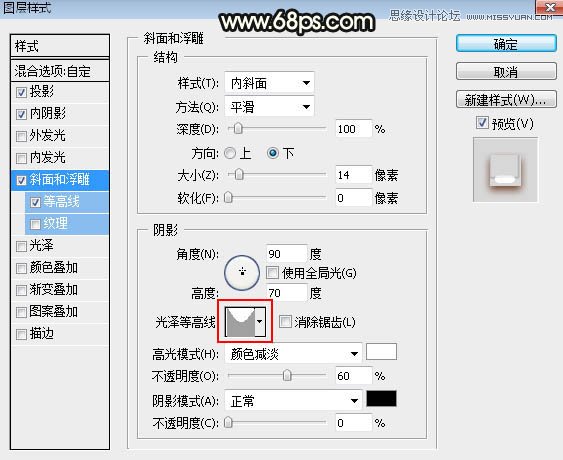Click the 角度 angle field 90
The image size is (563, 460).
tap(287, 254)
